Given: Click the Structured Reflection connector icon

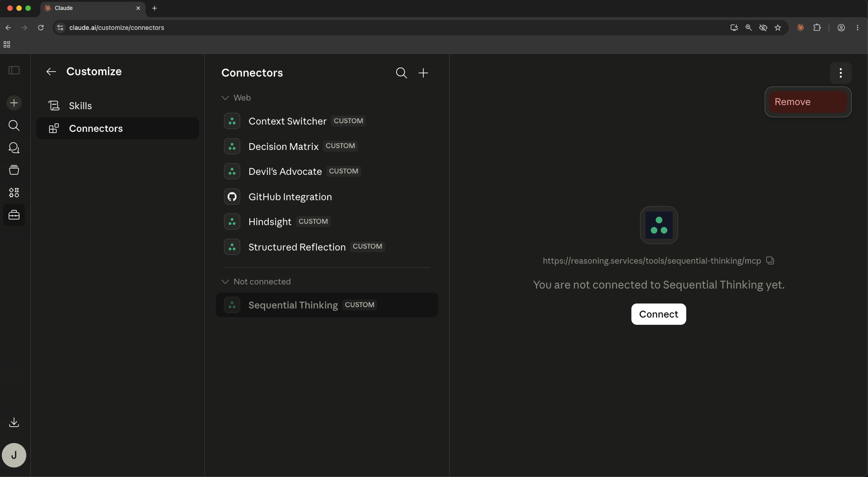Looking at the screenshot, I should click(x=232, y=247).
